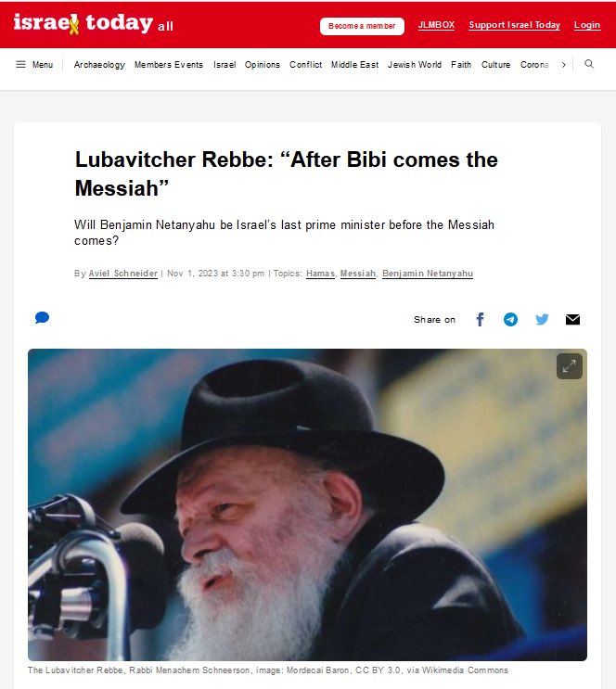Viewport: 616px width, 689px height.
Task: Go to Israel Today logo homepage
Action: coord(83,24)
